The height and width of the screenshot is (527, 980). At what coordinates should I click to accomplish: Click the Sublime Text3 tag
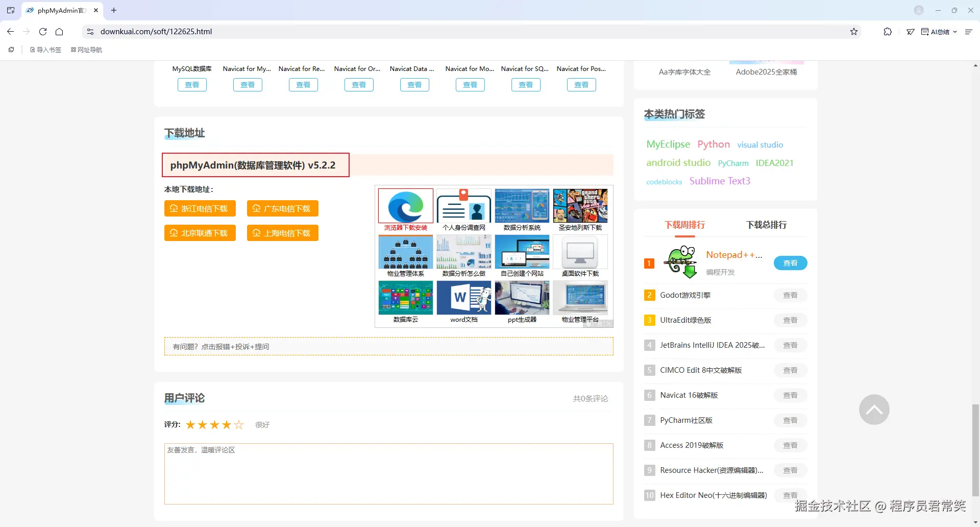click(720, 181)
